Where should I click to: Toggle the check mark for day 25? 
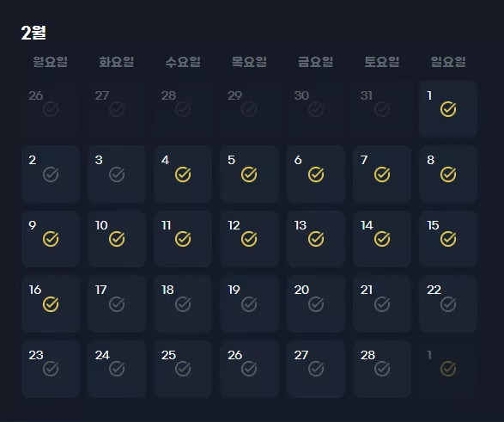click(183, 369)
